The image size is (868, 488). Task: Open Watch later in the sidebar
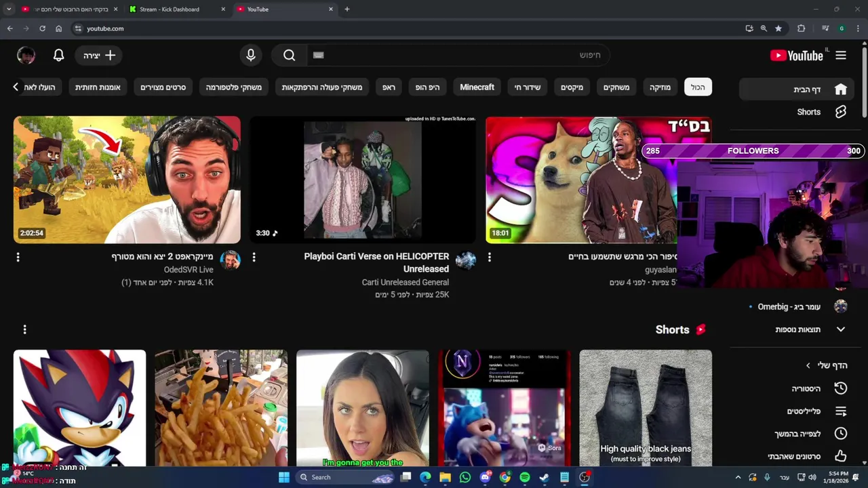841,434
